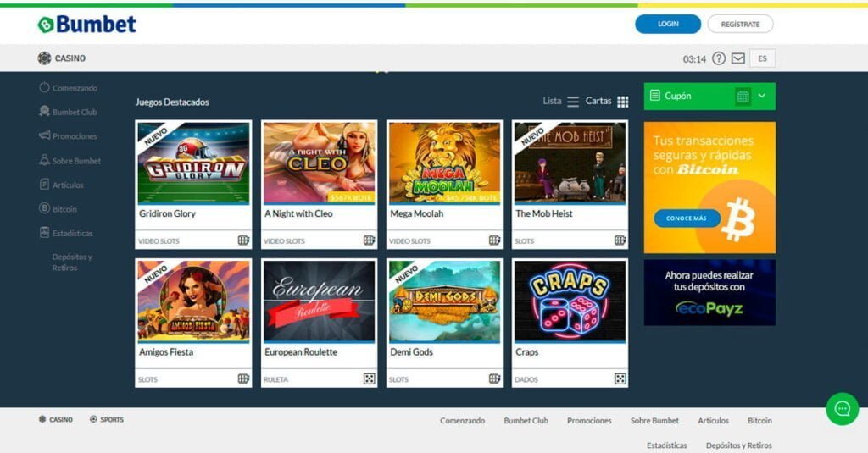Switch to Lista view
Image resolution: width=868 pixels, height=453 pixels.
click(x=561, y=102)
